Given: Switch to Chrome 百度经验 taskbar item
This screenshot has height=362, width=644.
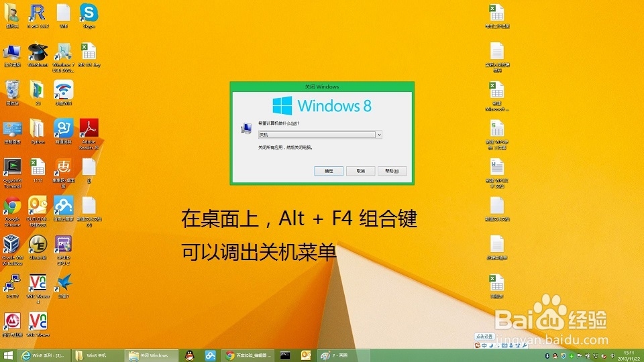Looking at the screenshot, I should click(248, 355).
